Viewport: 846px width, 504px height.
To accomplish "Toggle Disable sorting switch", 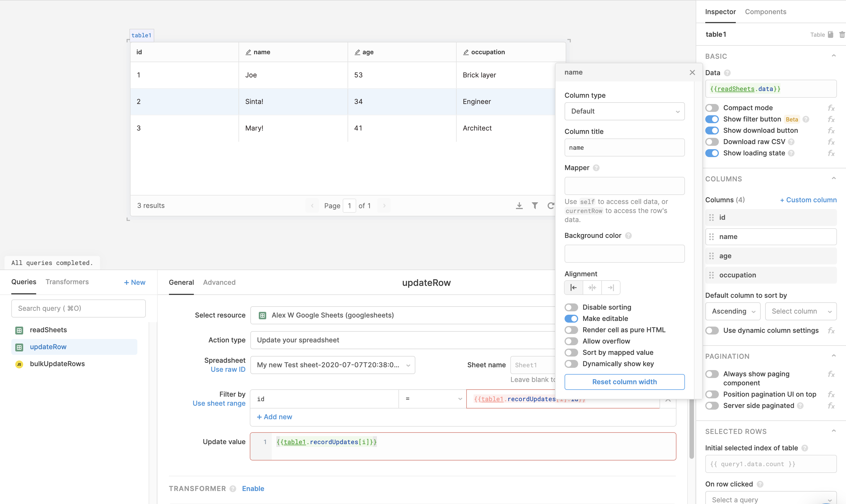I will [571, 307].
